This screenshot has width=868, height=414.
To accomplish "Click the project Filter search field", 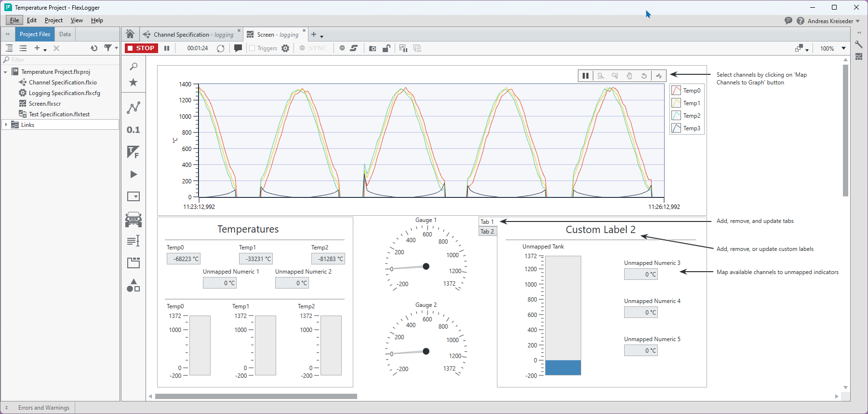I will [x=60, y=60].
